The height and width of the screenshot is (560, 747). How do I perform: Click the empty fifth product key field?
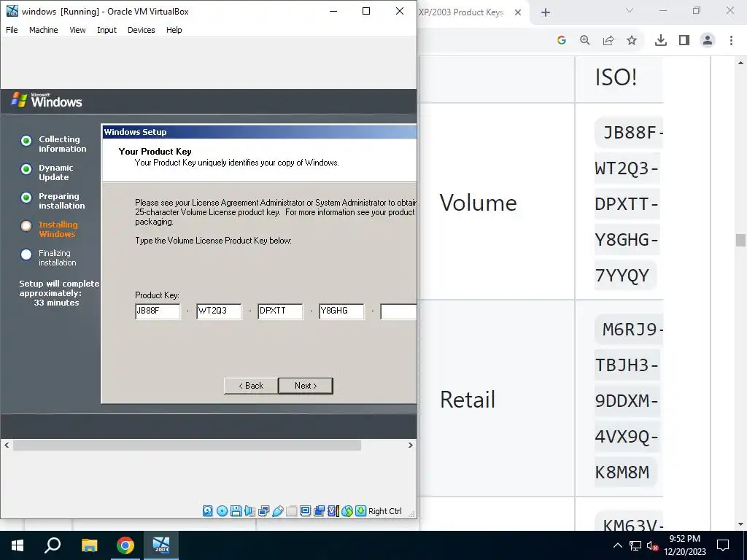399,311
